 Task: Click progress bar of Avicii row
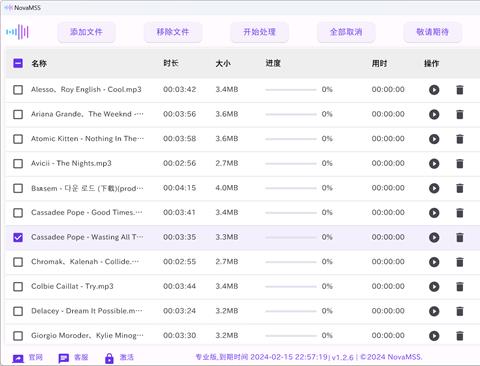(x=291, y=163)
